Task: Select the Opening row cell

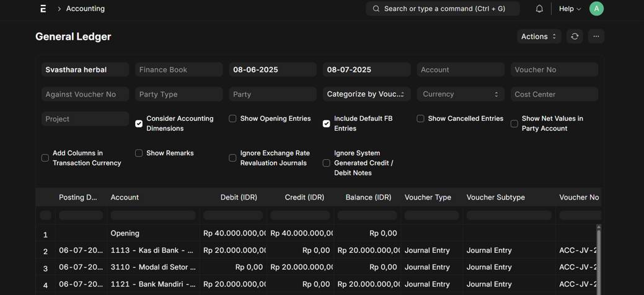Action: [153, 234]
